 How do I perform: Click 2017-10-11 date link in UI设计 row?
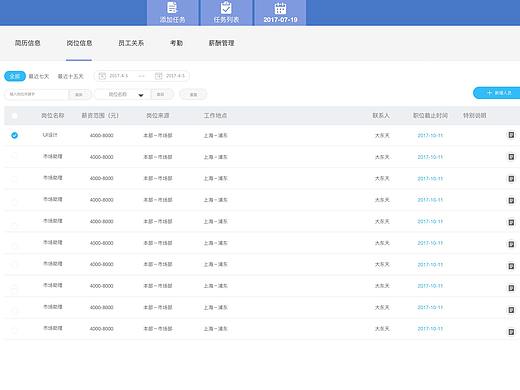(430, 135)
